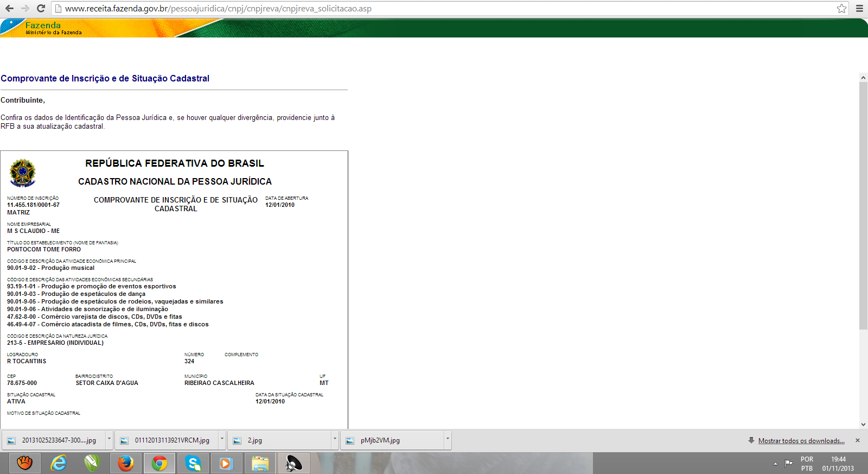This screenshot has width=868, height=474.
Task: Click the Action Center flag icon
Action: (789, 463)
